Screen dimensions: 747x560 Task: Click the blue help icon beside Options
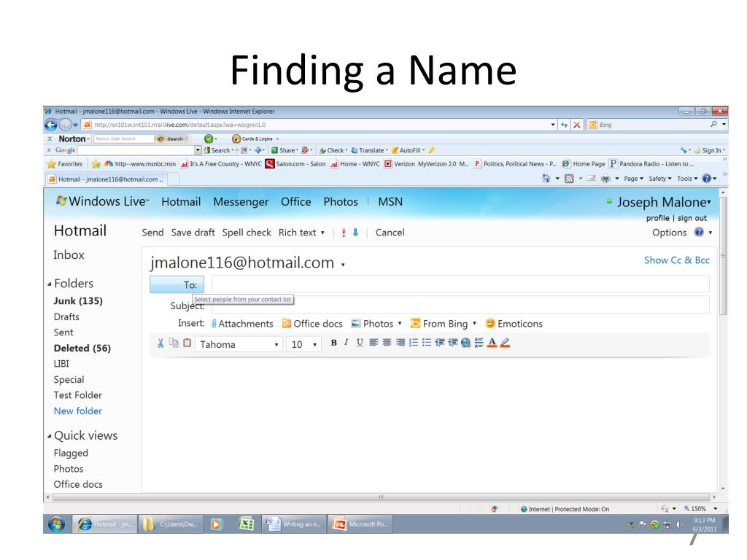699,232
